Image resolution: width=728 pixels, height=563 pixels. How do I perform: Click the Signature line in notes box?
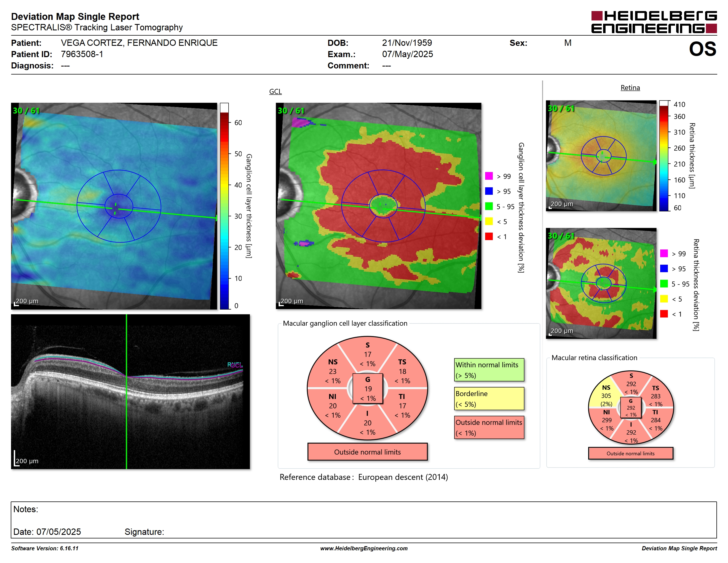(144, 532)
